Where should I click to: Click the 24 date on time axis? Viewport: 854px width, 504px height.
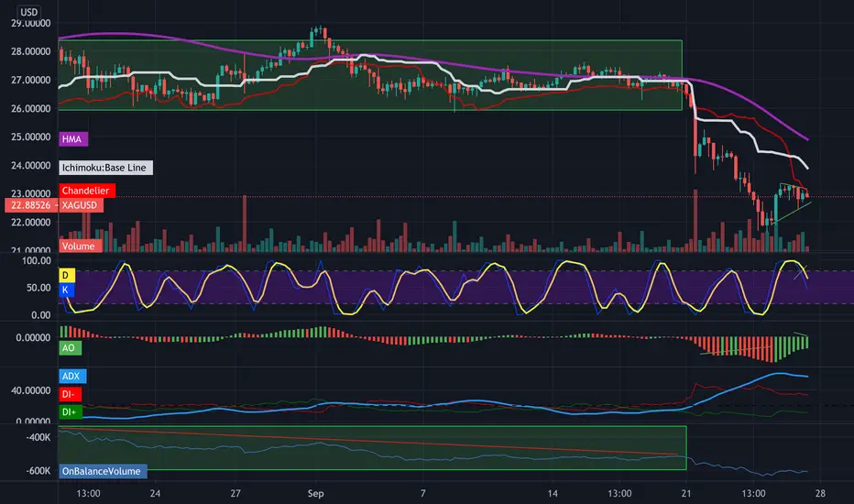click(155, 494)
